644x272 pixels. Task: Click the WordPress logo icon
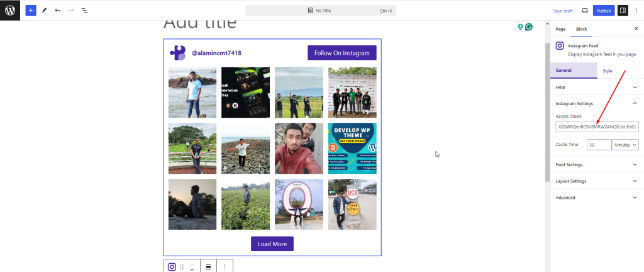click(x=10, y=10)
